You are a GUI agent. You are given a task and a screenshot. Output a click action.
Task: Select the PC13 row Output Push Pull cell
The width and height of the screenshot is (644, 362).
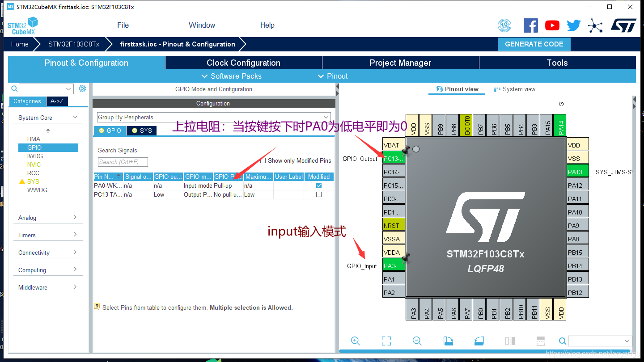[198, 194]
